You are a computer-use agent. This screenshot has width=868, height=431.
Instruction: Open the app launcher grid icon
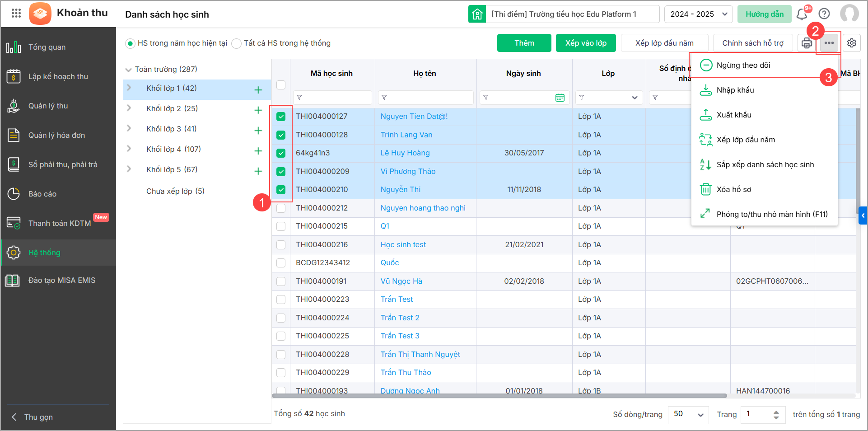point(16,13)
